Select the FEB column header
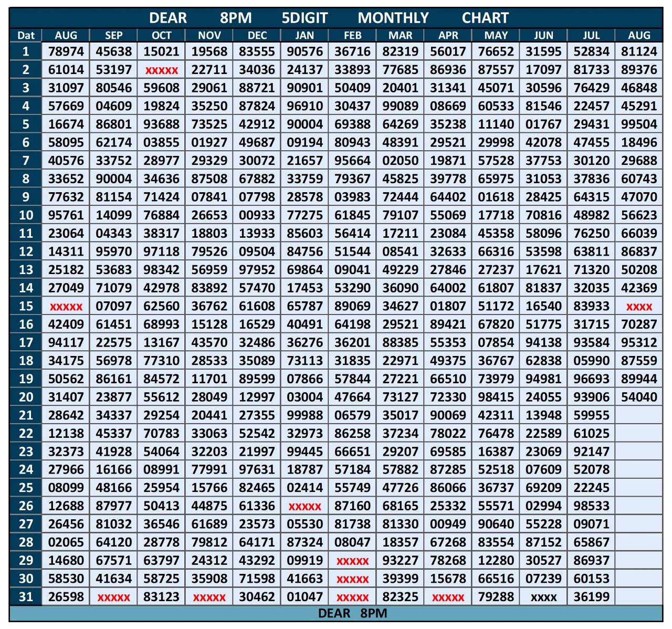Image resolution: width=672 pixels, height=629 pixels. (x=352, y=35)
